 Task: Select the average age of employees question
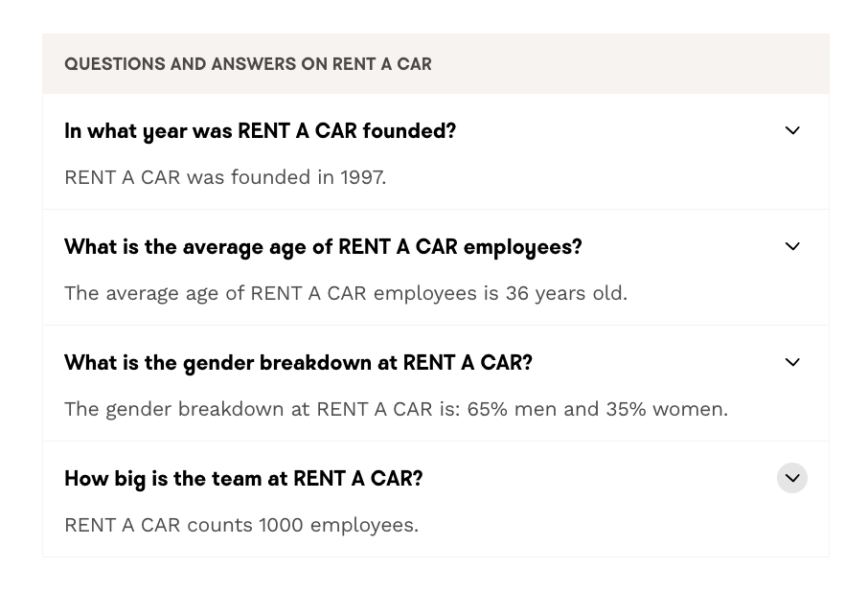(x=323, y=247)
